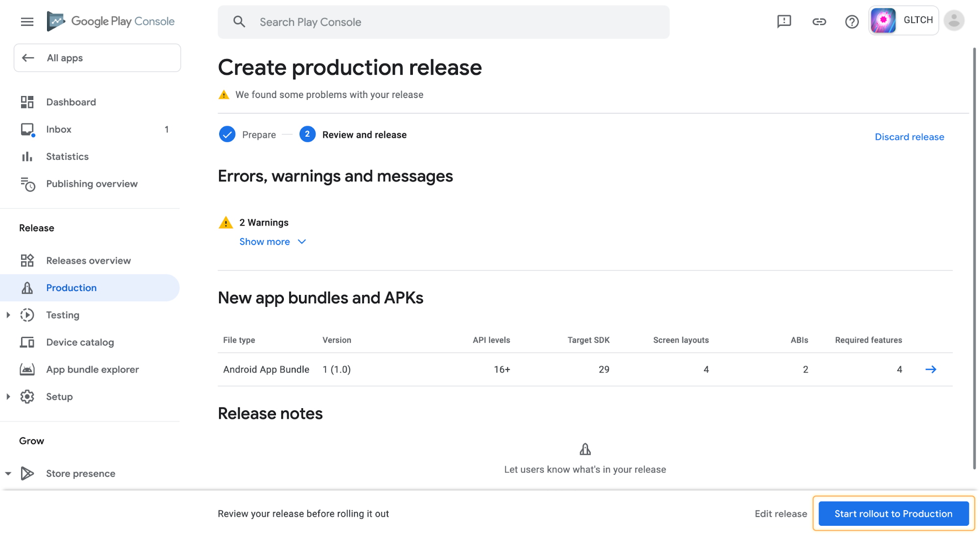Expand Show more warnings
The width and height of the screenshot is (980, 537).
[x=265, y=242]
